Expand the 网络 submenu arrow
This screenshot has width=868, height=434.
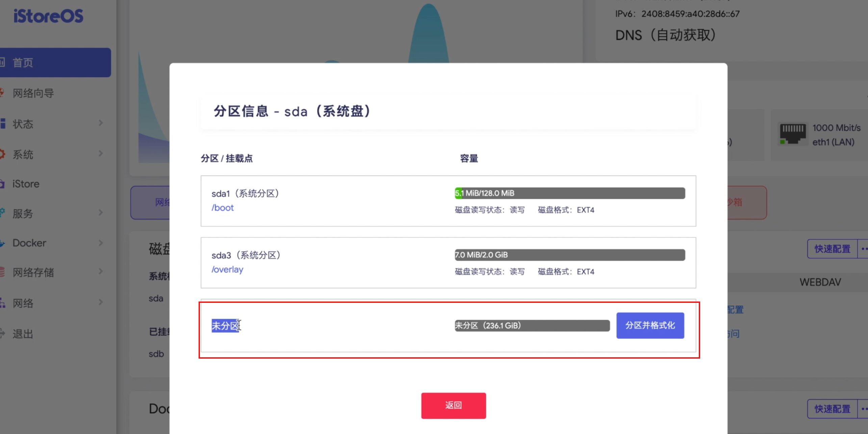[101, 302]
